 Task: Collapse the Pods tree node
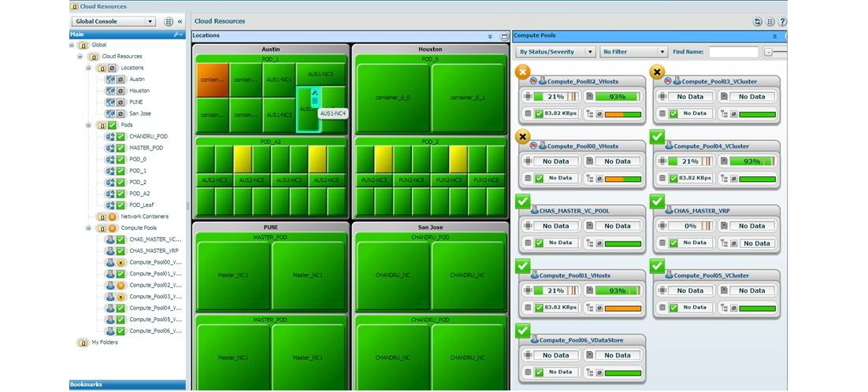pyautogui.click(x=88, y=125)
